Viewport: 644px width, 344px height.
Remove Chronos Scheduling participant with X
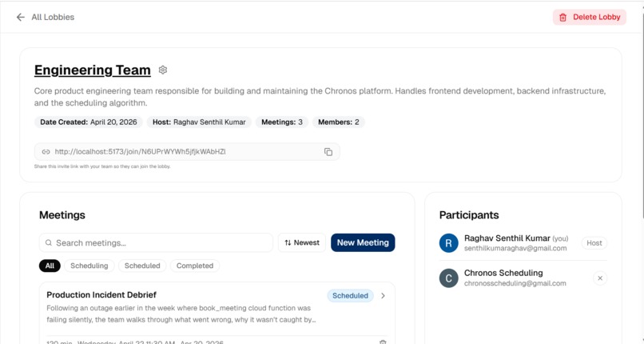point(600,278)
